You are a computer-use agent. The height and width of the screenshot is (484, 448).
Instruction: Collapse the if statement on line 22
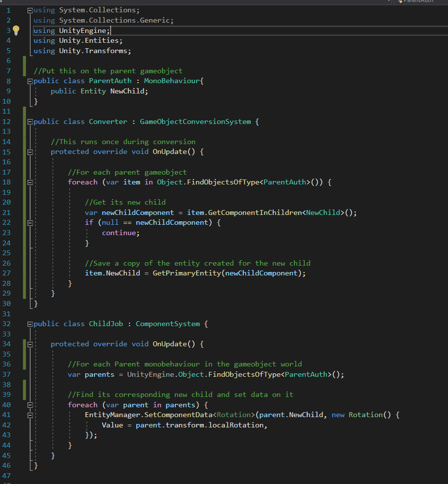[29, 222]
